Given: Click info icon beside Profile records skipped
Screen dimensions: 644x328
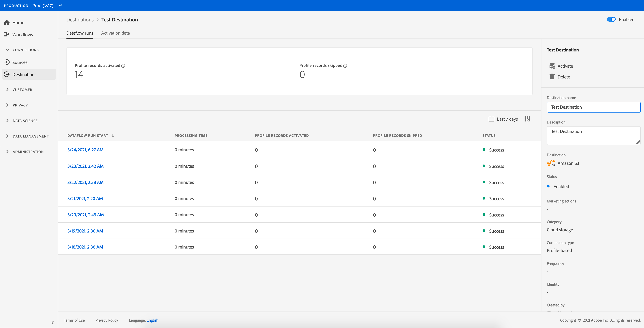Looking at the screenshot, I should coord(345,66).
